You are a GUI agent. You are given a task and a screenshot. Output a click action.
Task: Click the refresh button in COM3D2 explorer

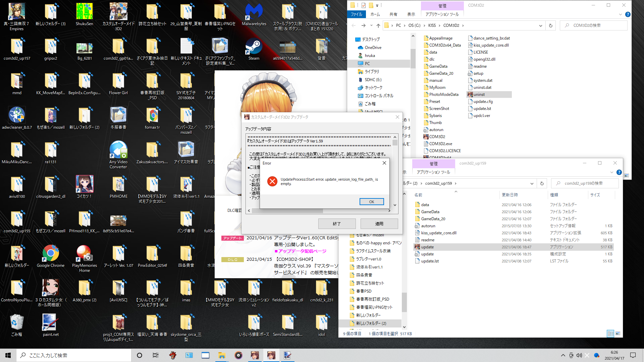point(550,25)
